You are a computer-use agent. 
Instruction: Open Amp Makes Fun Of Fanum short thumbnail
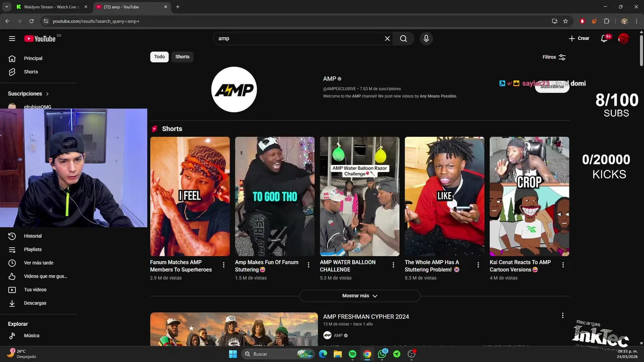[x=275, y=197]
